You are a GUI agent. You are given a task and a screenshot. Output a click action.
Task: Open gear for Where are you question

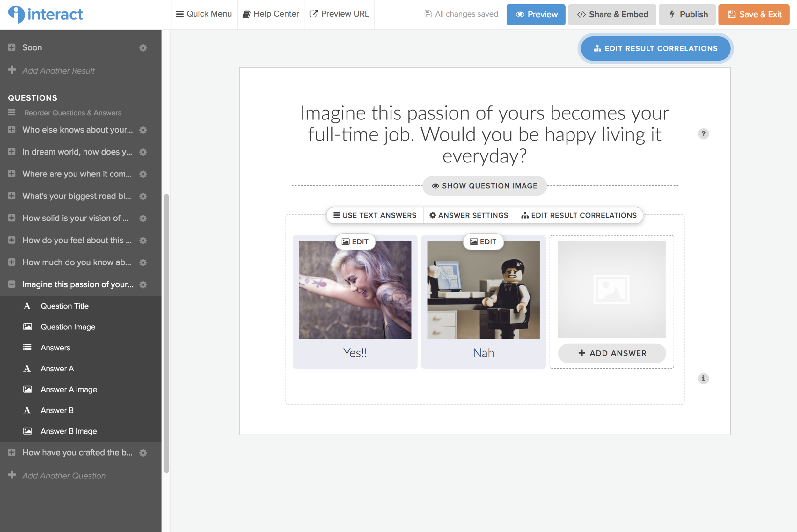[143, 174]
